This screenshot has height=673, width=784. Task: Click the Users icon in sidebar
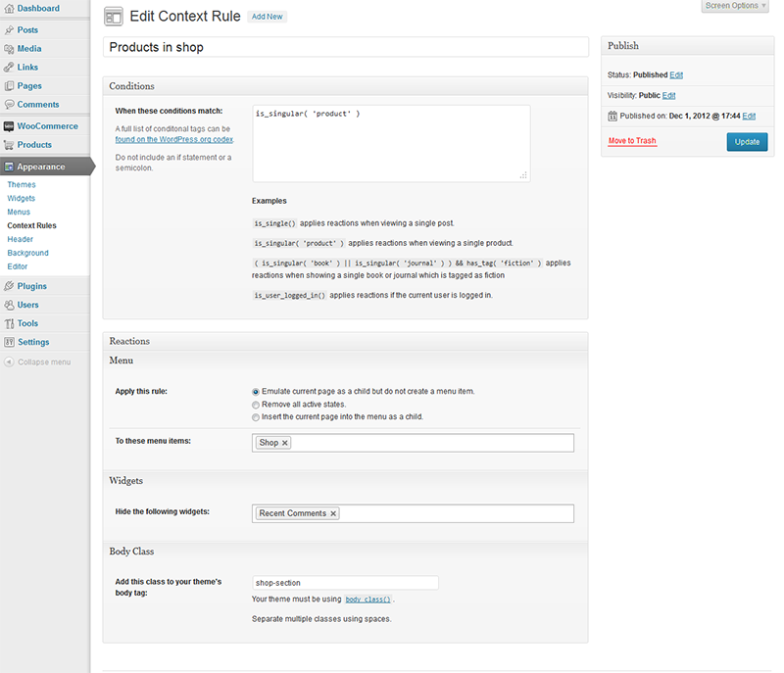click(9, 306)
